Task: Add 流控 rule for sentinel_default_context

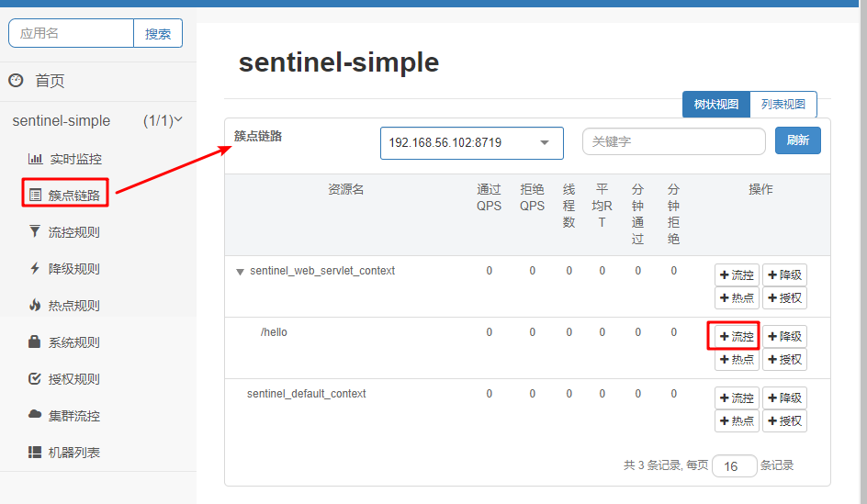Action: point(737,398)
